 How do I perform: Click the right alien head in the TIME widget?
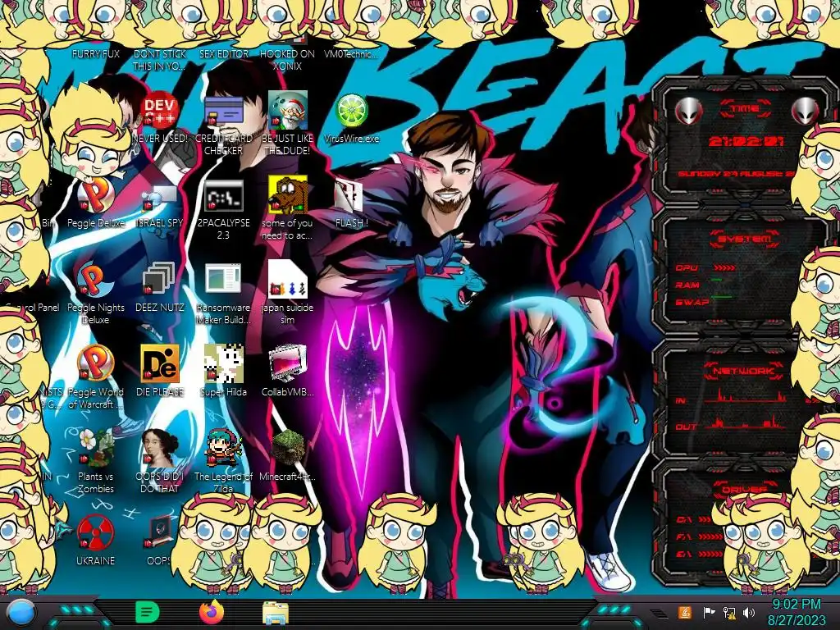(x=806, y=112)
